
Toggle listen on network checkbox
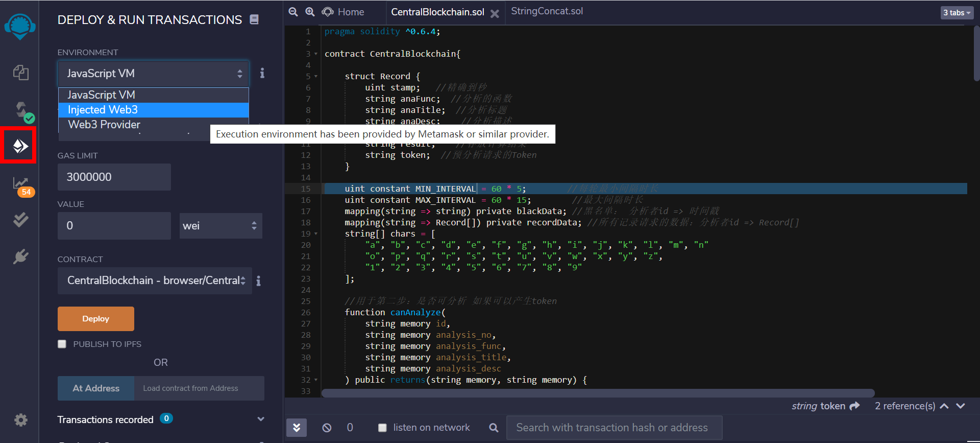click(382, 428)
